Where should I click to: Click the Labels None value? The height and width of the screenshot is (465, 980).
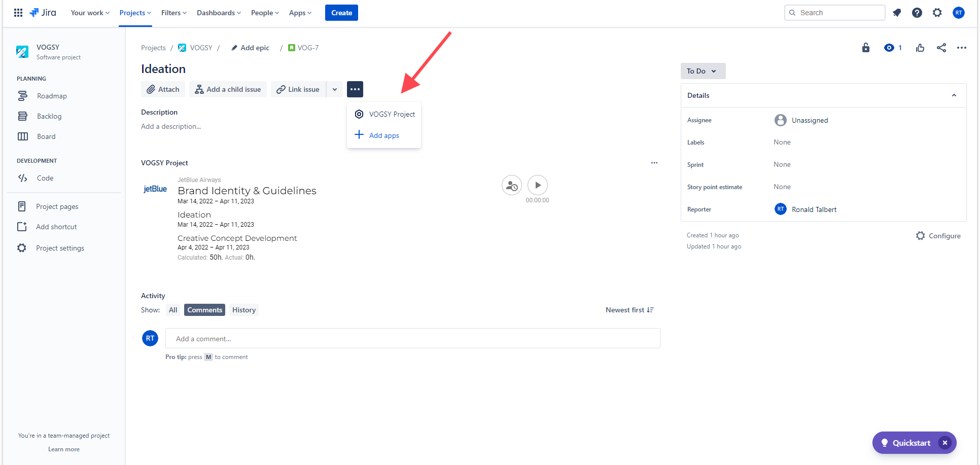coord(782,142)
